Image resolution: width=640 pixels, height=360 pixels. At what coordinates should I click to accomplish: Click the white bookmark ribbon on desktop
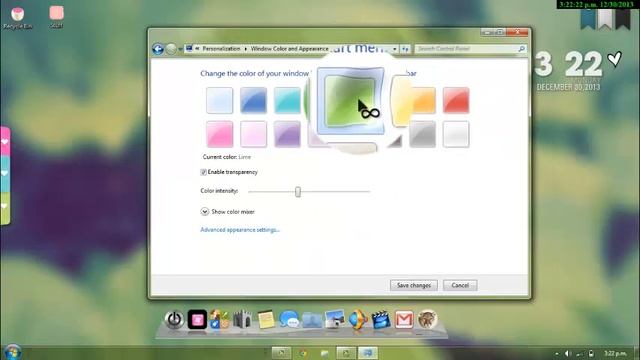(x=605, y=19)
